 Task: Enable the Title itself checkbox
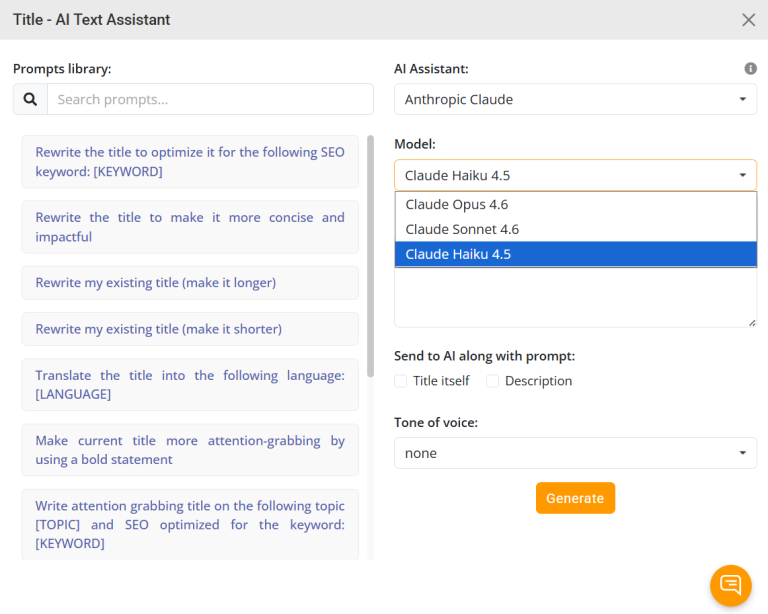[401, 381]
